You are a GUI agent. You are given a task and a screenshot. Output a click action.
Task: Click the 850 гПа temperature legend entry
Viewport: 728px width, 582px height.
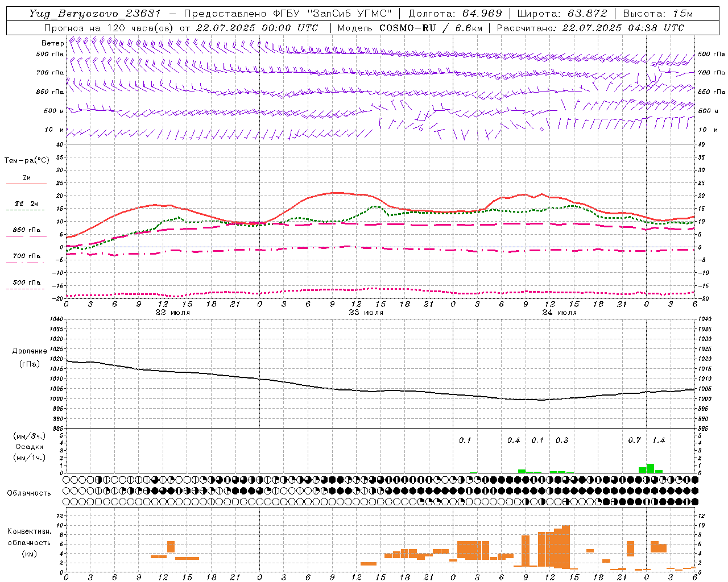(x=27, y=230)
